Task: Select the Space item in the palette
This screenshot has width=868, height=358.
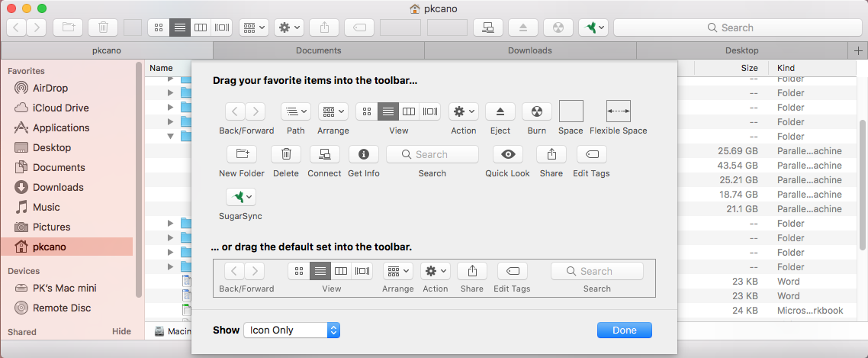Action: tap(571, 111)
